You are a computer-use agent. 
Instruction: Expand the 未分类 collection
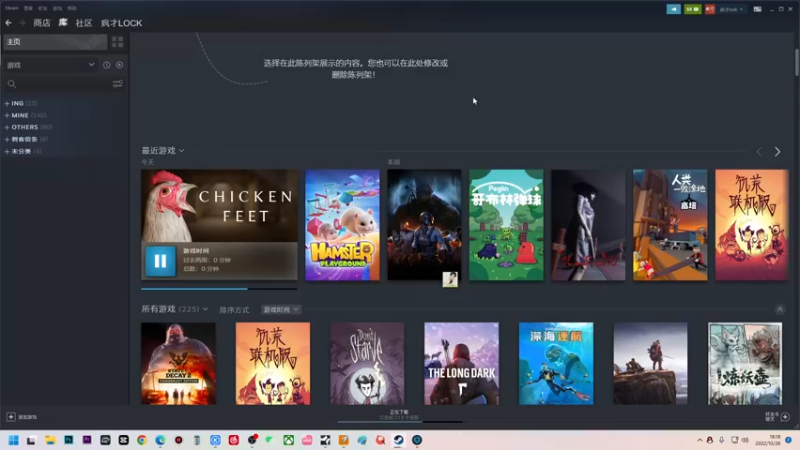coord(23,151)
